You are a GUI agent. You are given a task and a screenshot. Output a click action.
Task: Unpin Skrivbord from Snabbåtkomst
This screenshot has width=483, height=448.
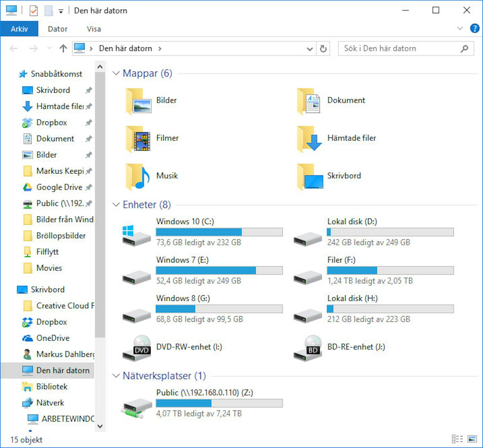click(x=89, y=90)
